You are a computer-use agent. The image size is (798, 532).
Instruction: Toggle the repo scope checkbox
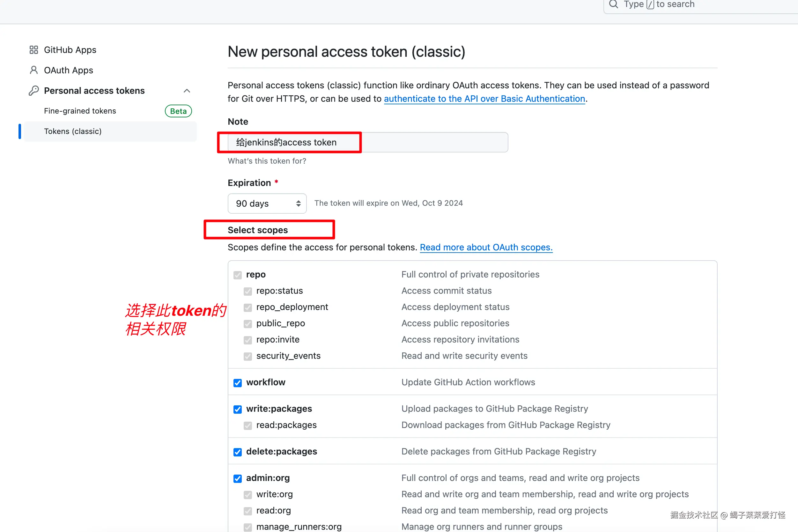238,275
